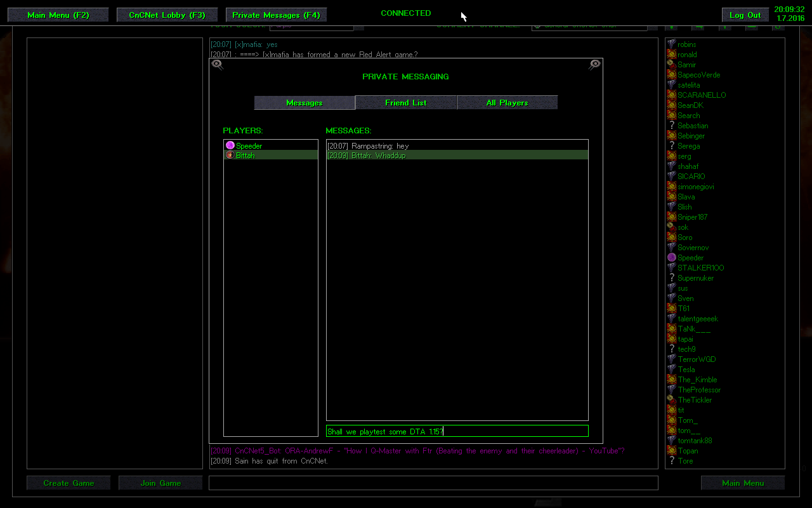This screenshot has height=508, width=812.
Task: Open the All Players tab
Action: coord(507,103)
